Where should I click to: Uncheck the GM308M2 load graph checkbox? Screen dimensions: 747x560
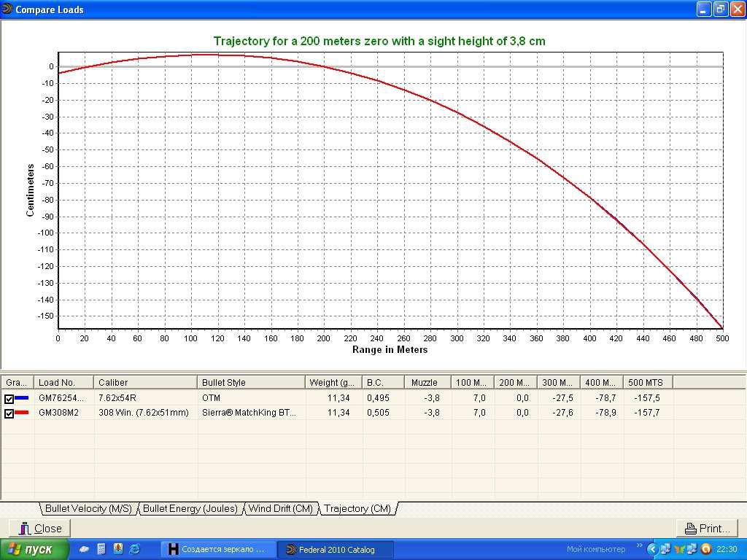(9, 413)
